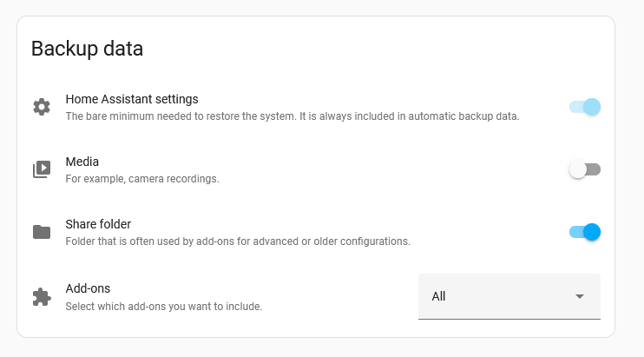Click the 'Backup data' heading

[x=87, y=49]
